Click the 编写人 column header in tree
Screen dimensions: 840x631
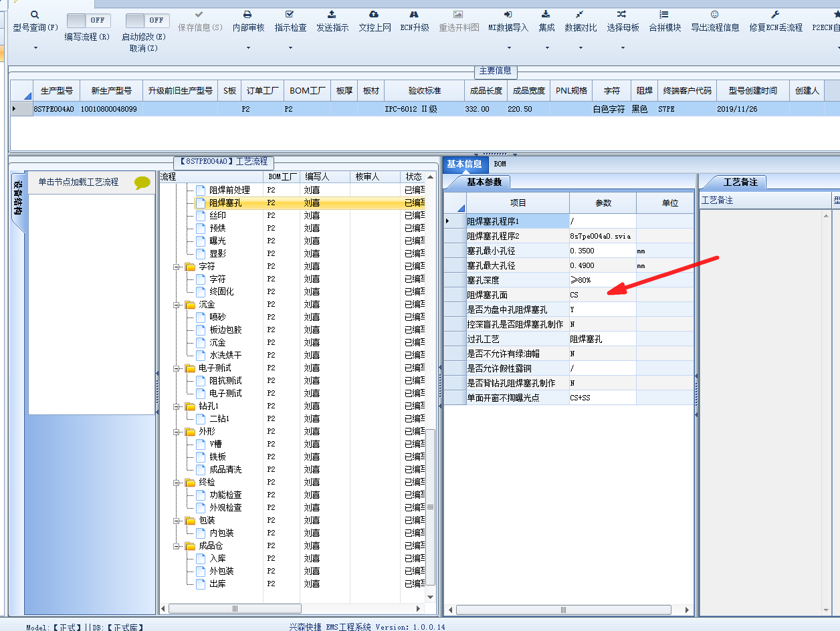(324, 177)
